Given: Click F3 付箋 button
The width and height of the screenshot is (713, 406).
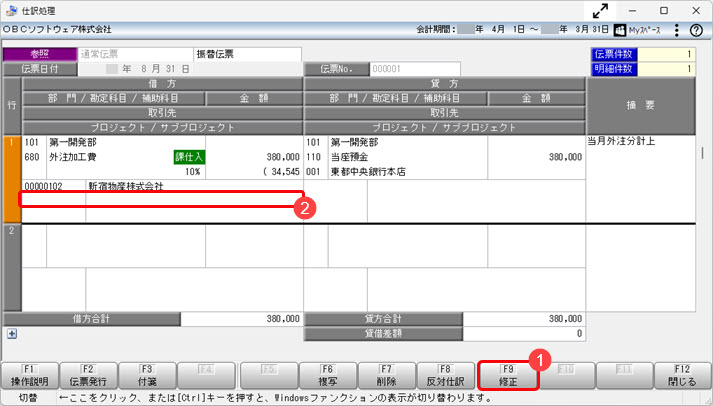Looking at the screenshot, I should point(147,376).
